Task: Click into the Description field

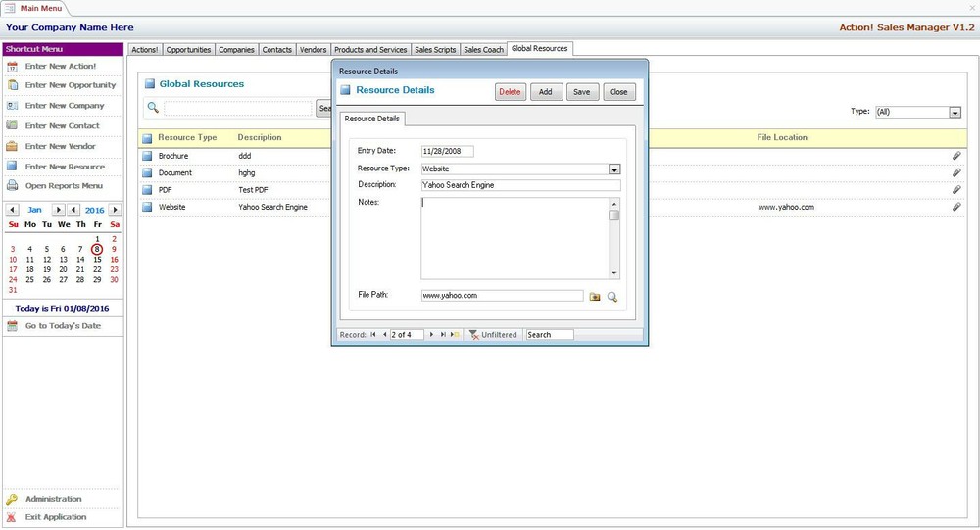Action: [x=520, y=185]
